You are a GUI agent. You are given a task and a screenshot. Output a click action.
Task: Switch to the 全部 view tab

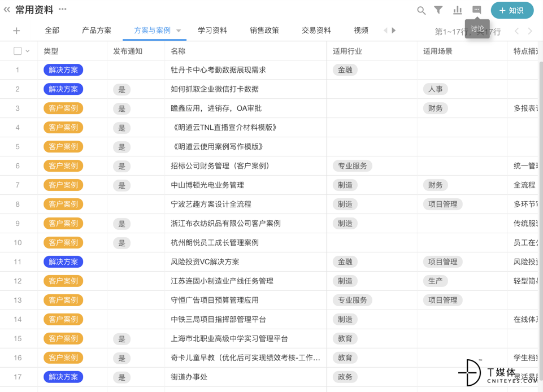(x=52, y=31)
